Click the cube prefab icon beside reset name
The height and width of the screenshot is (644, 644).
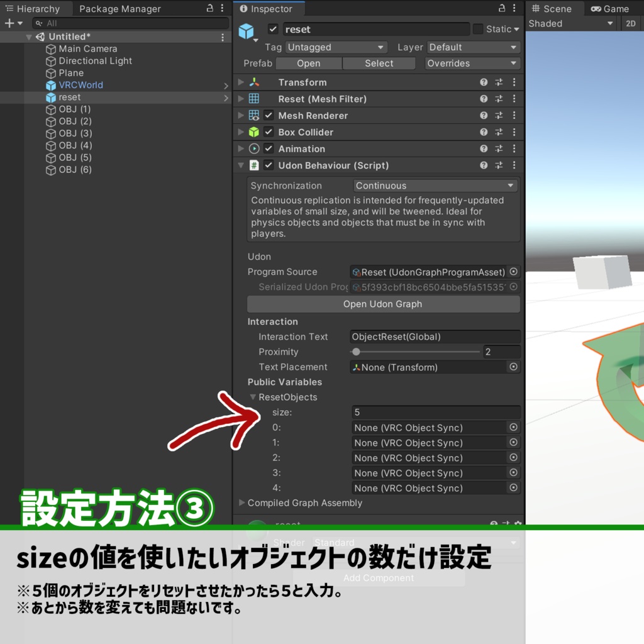[x=248, y=29]
